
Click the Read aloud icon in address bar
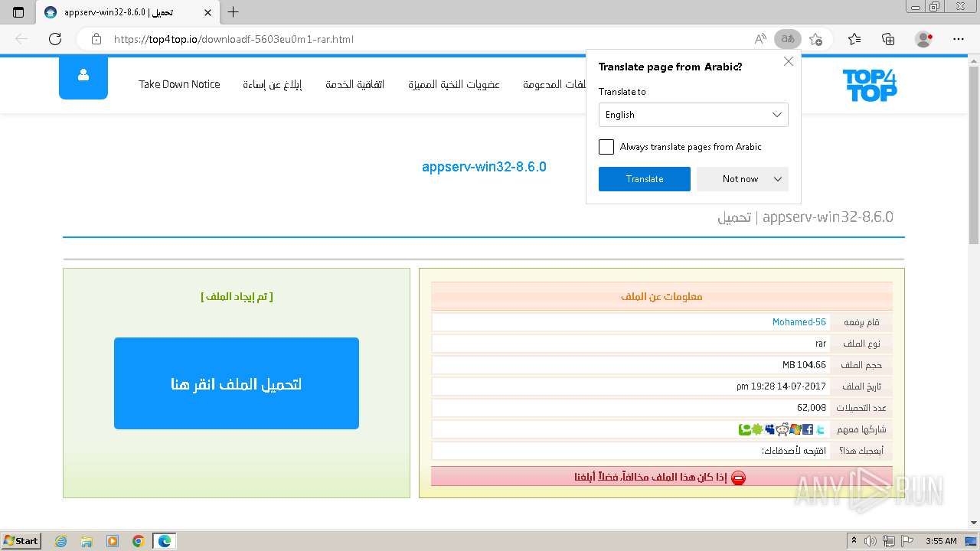click(760, 39)
